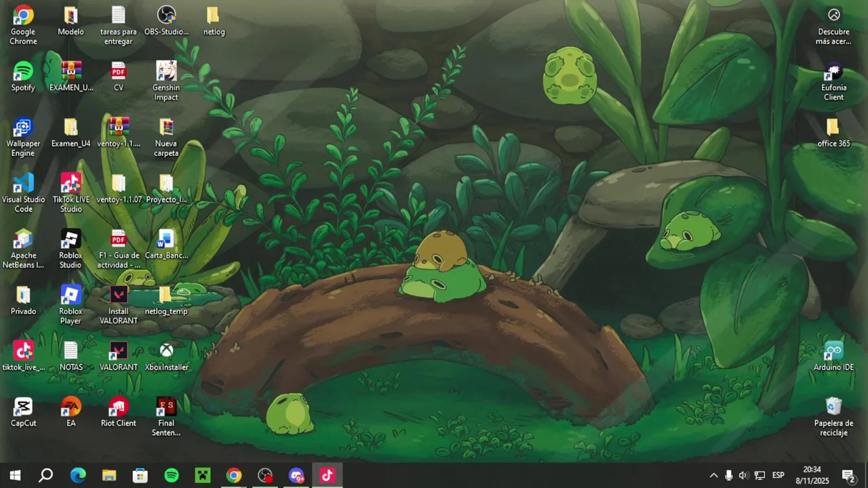Open Discord with 9+ badge in taskbar
Image resolution: width=868 pixels, height=488 pixels.
pyautogui.click(x=296, y=476)
